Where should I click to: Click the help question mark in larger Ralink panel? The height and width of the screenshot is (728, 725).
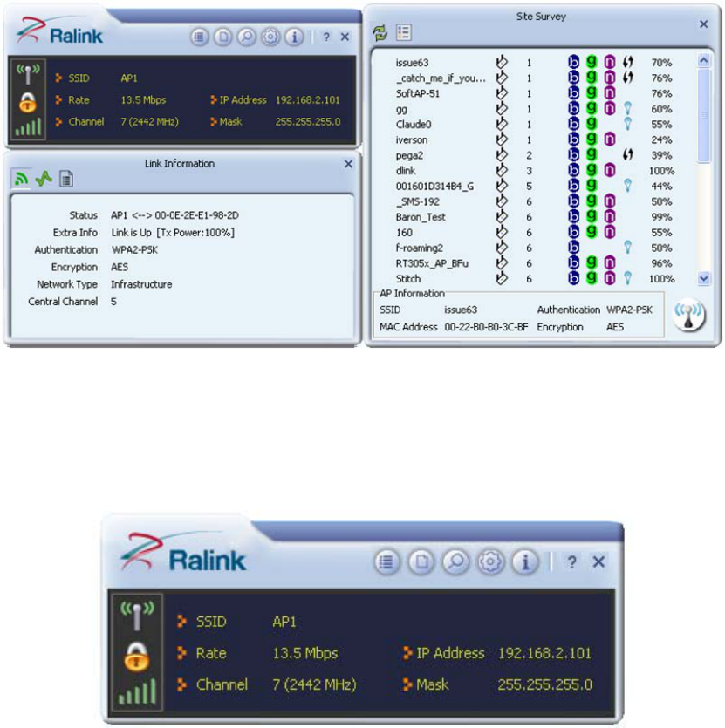tap(571, 562)
